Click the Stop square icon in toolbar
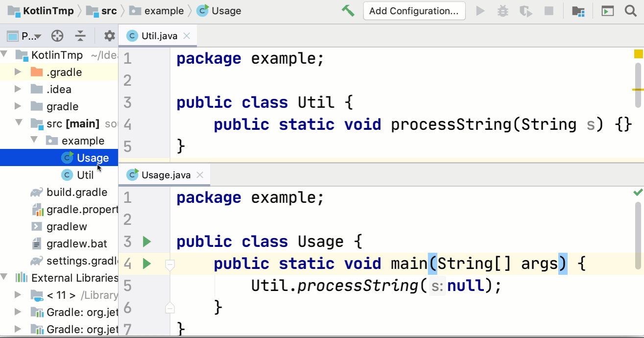 [x=549, y=10]
